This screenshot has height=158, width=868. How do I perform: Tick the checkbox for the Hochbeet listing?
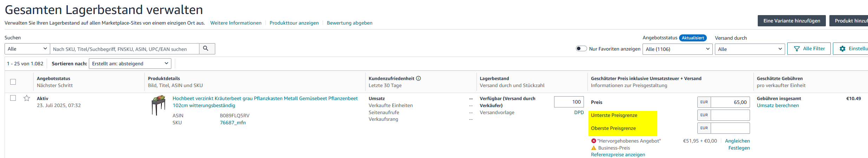13,98
